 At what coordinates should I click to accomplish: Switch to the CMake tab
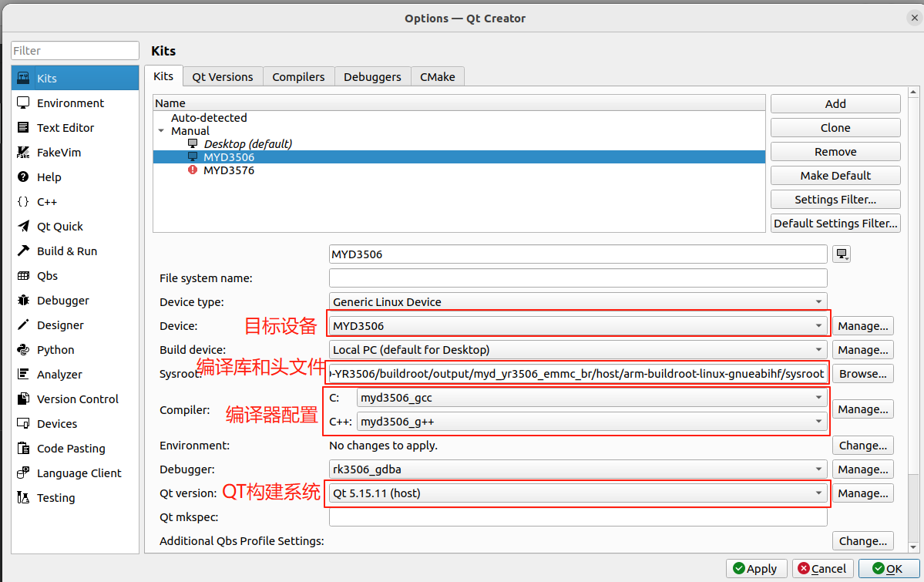(x=437, y=76)
